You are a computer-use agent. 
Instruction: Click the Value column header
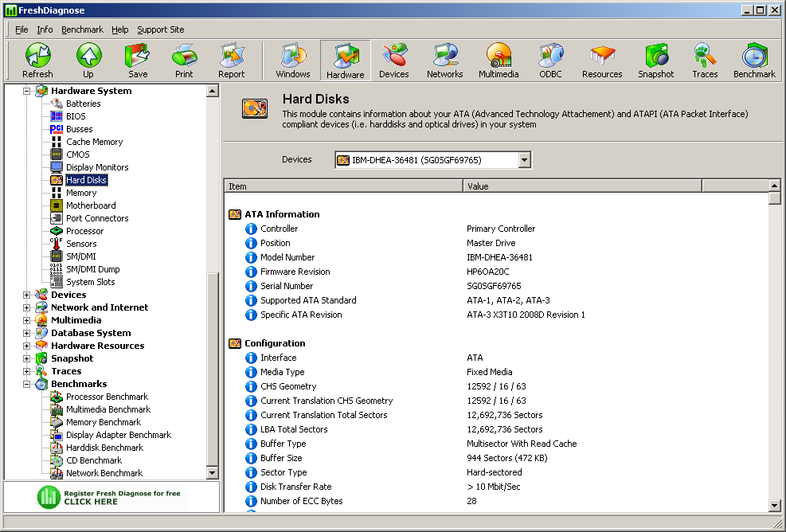click(x=582, y=186)
